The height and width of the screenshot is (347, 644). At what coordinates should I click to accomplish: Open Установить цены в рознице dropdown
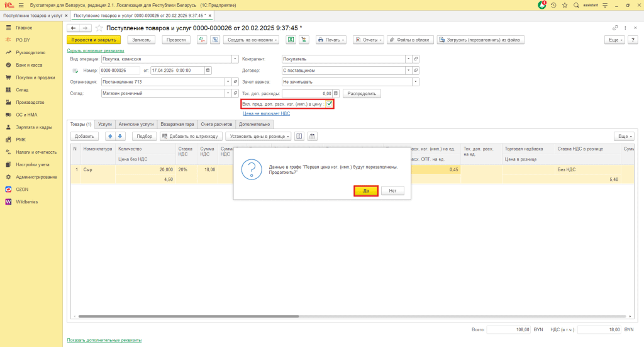258,136
